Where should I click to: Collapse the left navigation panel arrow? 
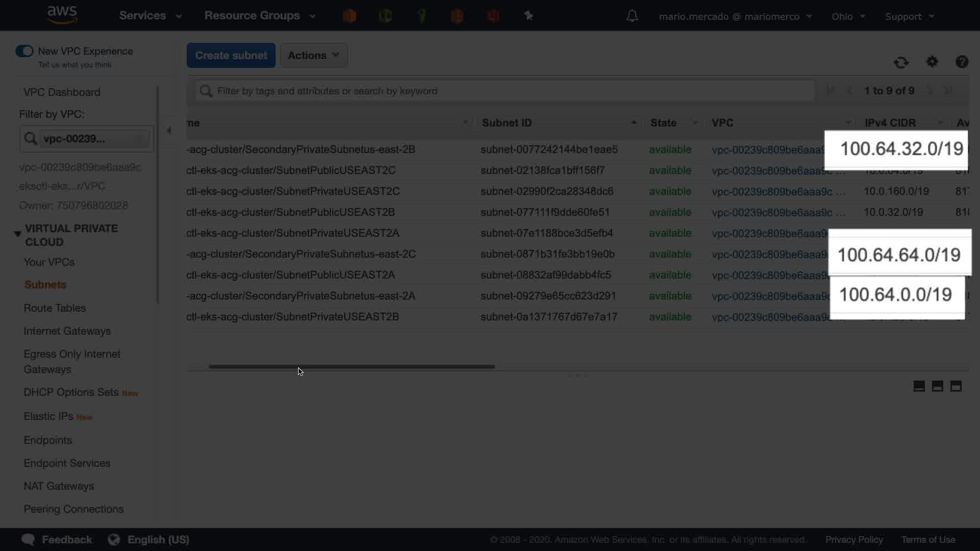169,131
